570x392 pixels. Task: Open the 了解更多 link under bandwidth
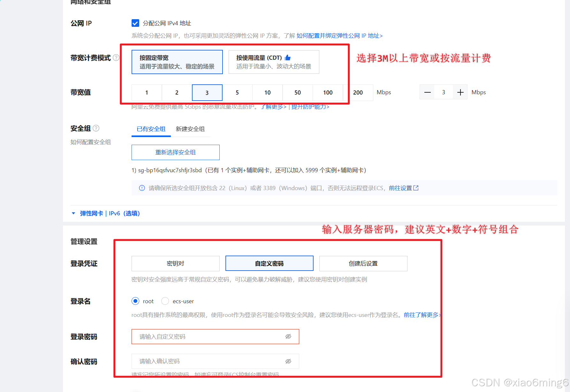(273, 107)
